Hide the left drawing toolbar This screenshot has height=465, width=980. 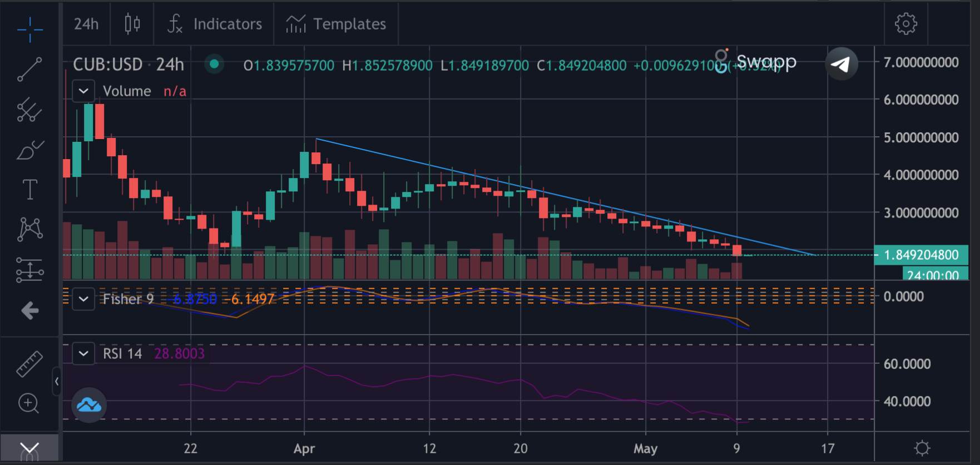(57, 382)
